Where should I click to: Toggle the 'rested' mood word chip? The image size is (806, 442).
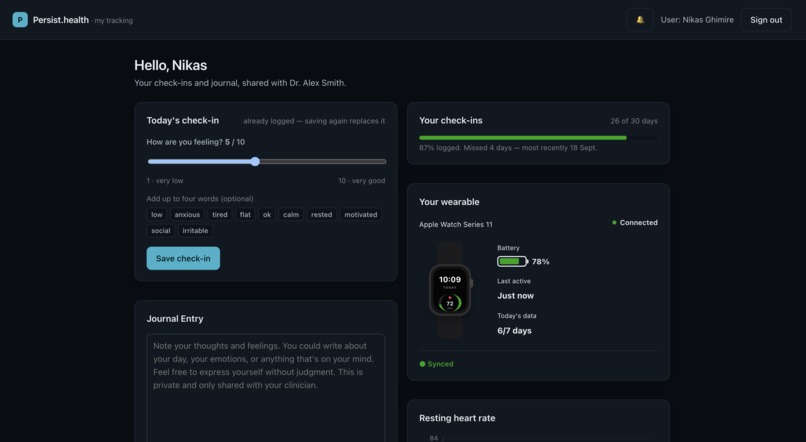pyautogui.click(x=321, y=215)
